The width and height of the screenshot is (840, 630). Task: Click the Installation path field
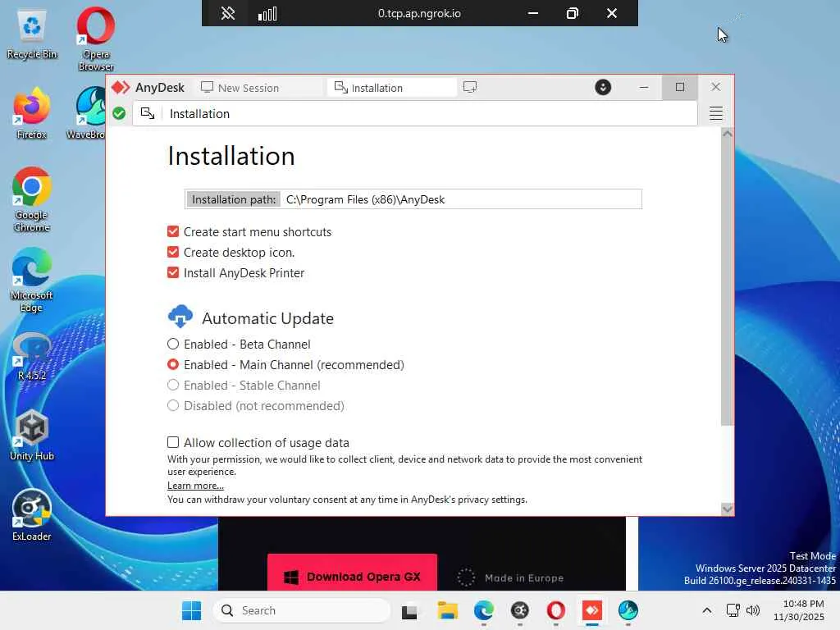click(x=413, y=199)
